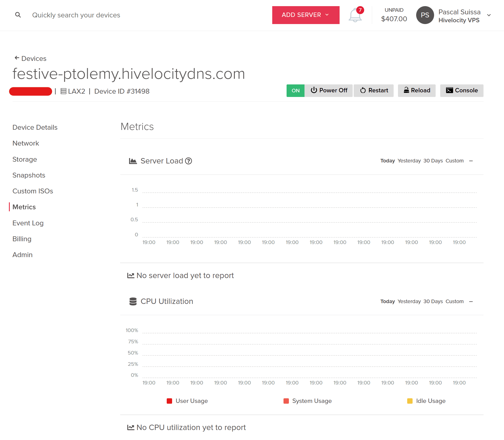The width and height of the screenshot is (504, 440).
Task: Toggle the User Usage legend swatch
Action: (169, 401)
